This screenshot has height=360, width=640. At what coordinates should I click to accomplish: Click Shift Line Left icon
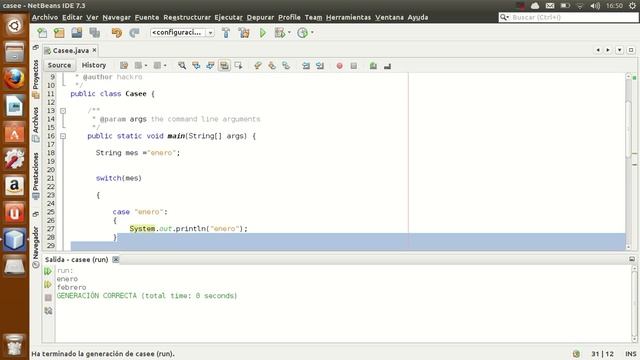tap(306, 65)
